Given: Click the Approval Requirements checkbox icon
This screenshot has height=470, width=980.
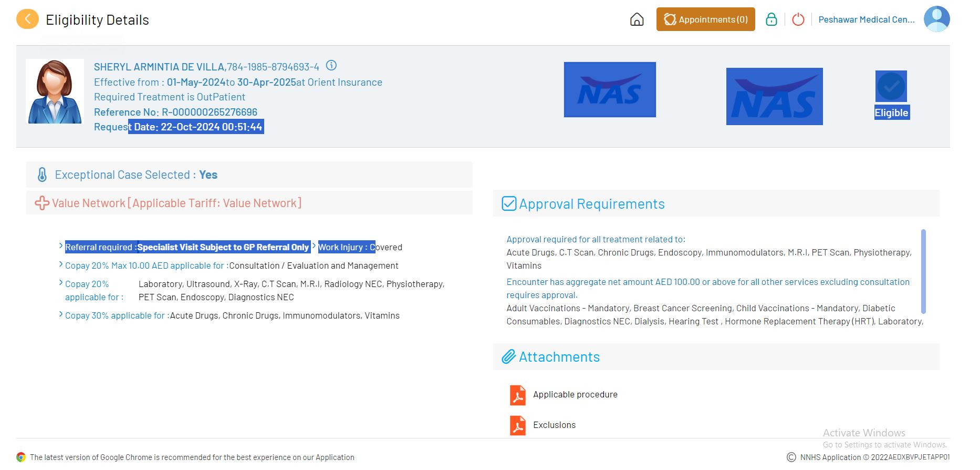Looking at the screenshot, I should 509,203.
